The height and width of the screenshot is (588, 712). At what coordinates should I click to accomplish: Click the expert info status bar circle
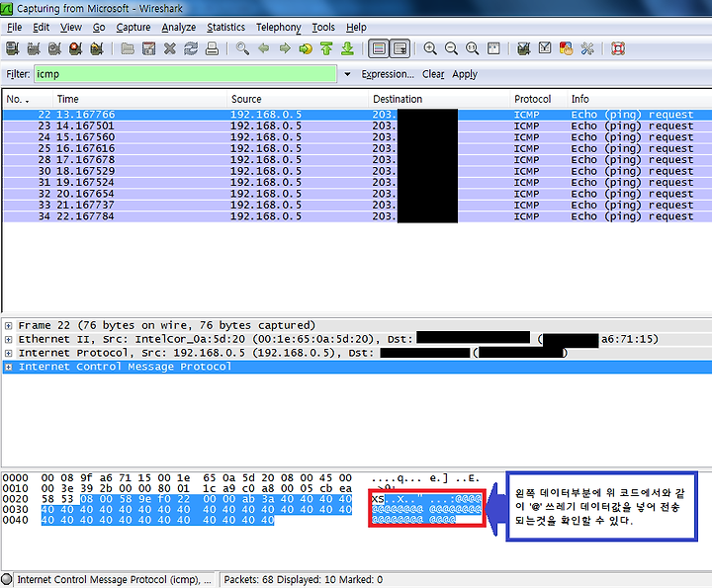coord(7,579)
